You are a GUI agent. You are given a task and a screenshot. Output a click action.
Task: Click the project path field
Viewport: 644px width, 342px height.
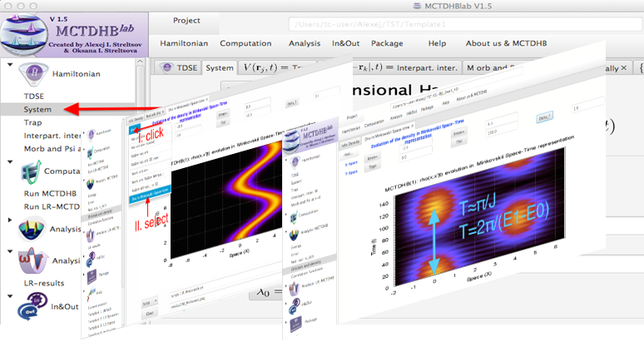465,24
